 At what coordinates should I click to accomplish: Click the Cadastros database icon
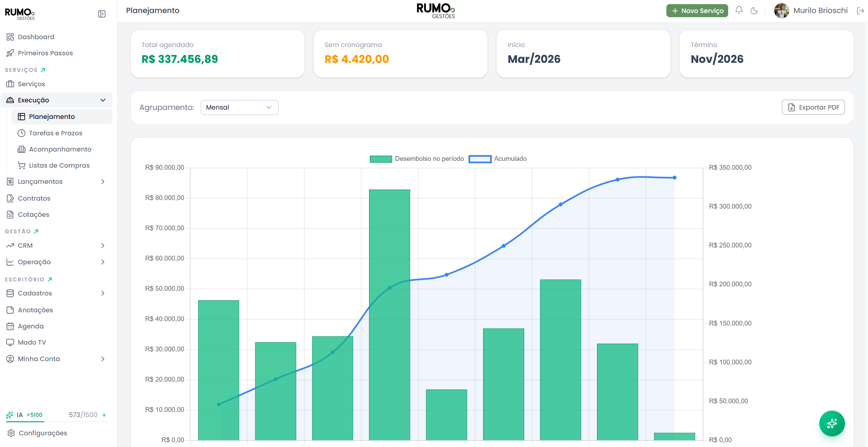[x=10, y=293]
